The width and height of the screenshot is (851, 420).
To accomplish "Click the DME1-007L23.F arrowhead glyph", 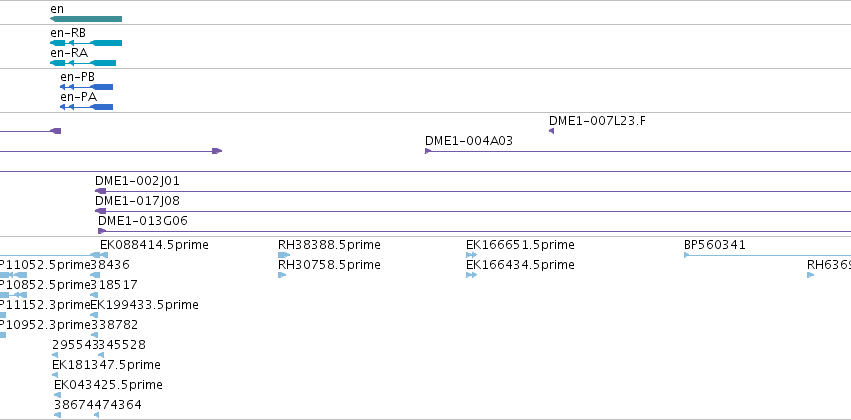I will point(551,131).
